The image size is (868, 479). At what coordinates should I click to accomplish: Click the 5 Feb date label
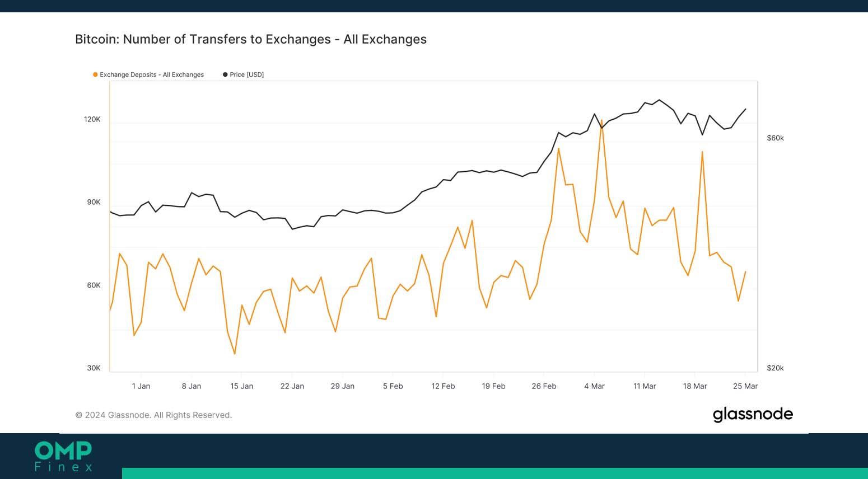[393, 386]
